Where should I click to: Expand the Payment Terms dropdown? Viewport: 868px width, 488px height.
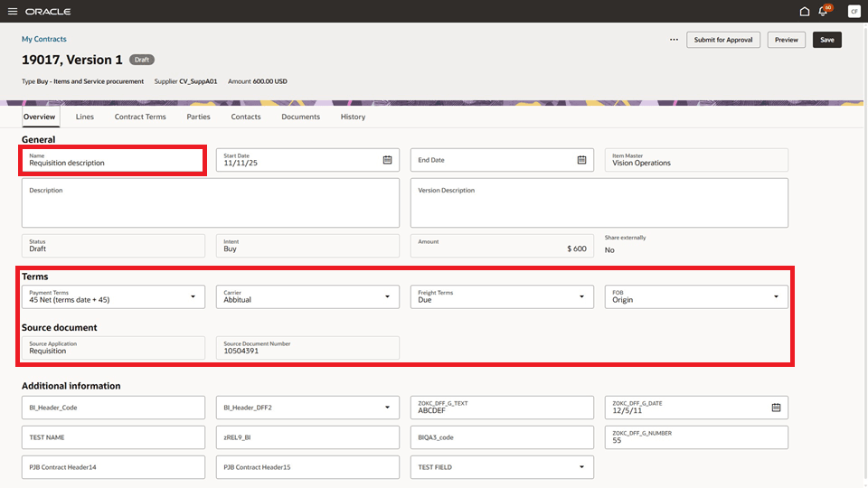pyautogui.click(x=193, y=296)
